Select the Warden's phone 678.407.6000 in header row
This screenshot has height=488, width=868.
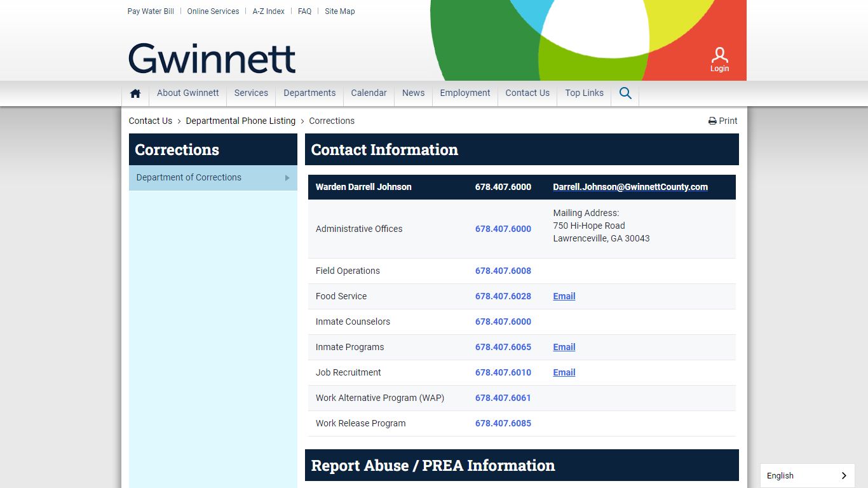point(503,187)
